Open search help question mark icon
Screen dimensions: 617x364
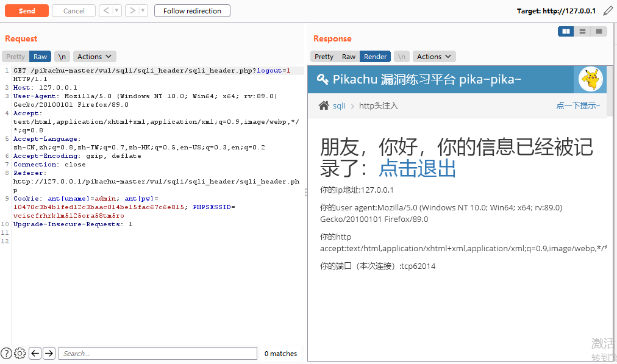6,354
